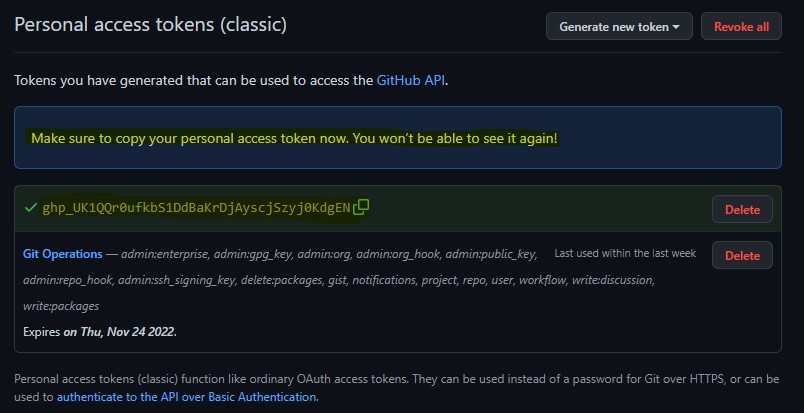Screen dimensions: 804x413
Task: Follow the Basic Authentication API link
Action: coord(187,397)
